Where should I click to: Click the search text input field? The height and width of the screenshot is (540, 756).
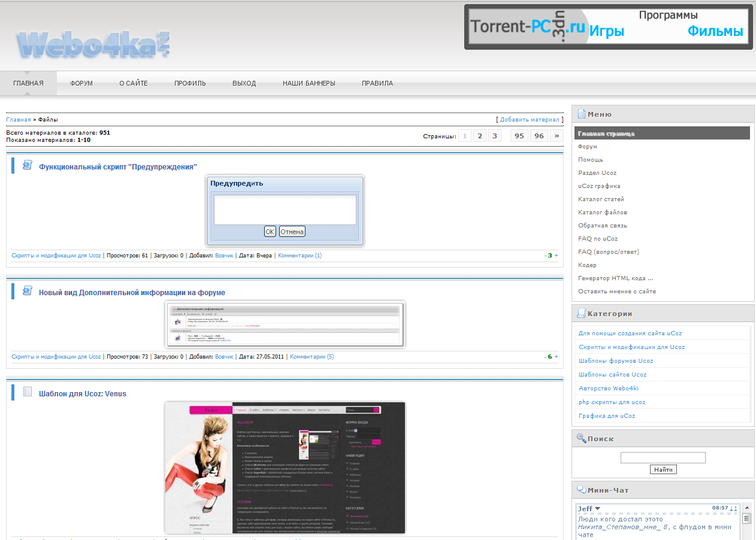pos(663,458)
